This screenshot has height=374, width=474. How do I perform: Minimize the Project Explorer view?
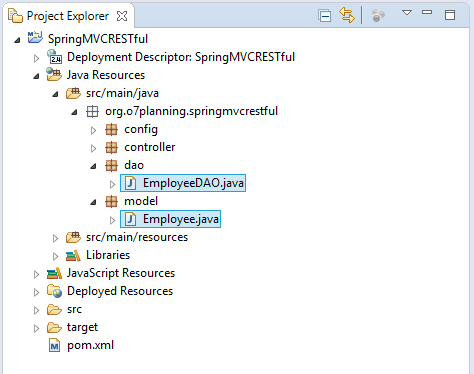pyautogui.click(x=427, y=12)
